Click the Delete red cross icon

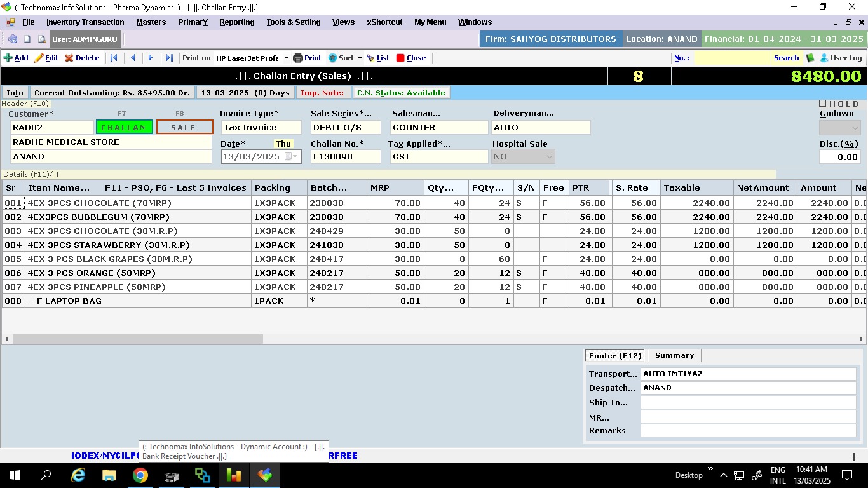[x=69, y=58]
